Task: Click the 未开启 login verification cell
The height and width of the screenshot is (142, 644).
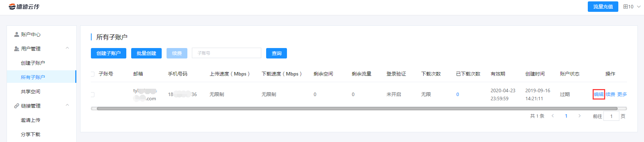Action: click(x=394, y=94)
